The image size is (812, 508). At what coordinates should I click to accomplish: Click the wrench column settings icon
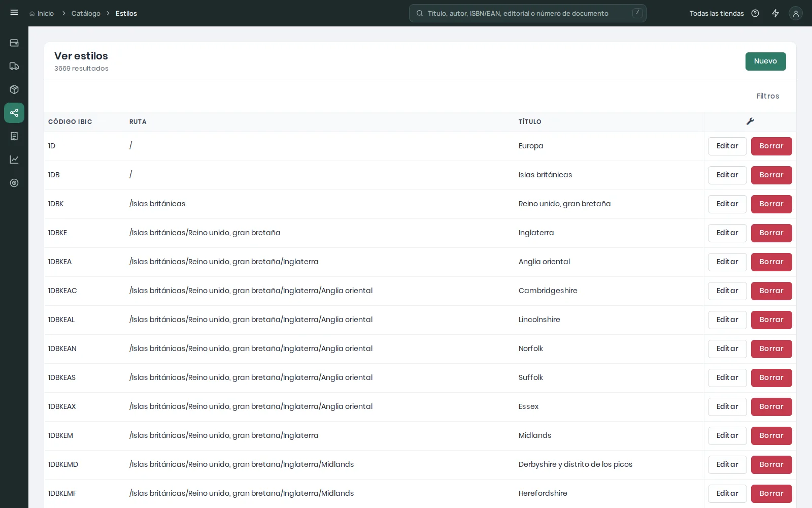click(x=750, y=121)
